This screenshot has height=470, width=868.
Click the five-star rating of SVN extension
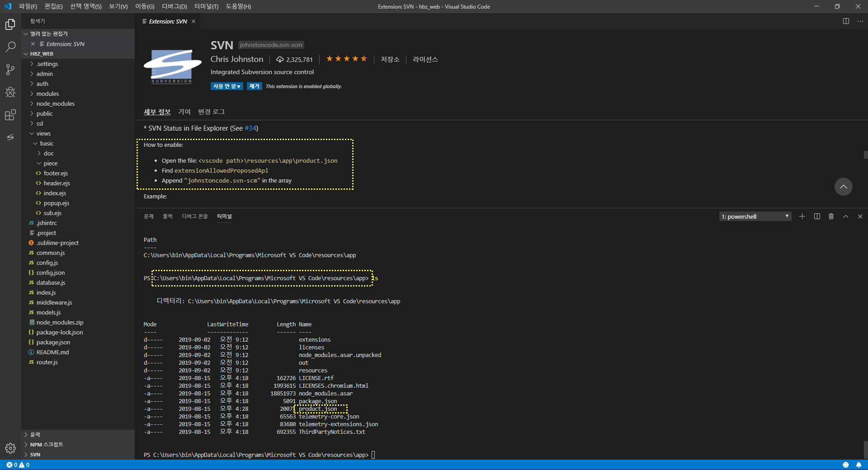coord(346,59)
